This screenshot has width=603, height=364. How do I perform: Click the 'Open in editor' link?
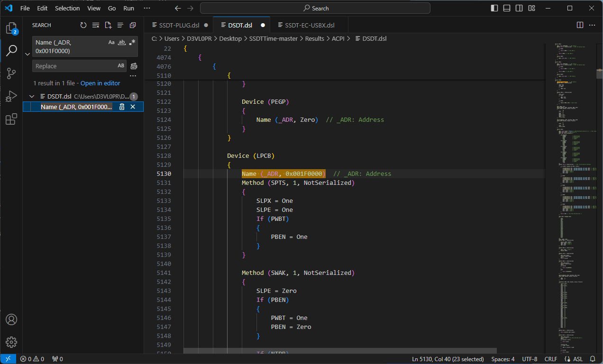click(x=100, y=83)
